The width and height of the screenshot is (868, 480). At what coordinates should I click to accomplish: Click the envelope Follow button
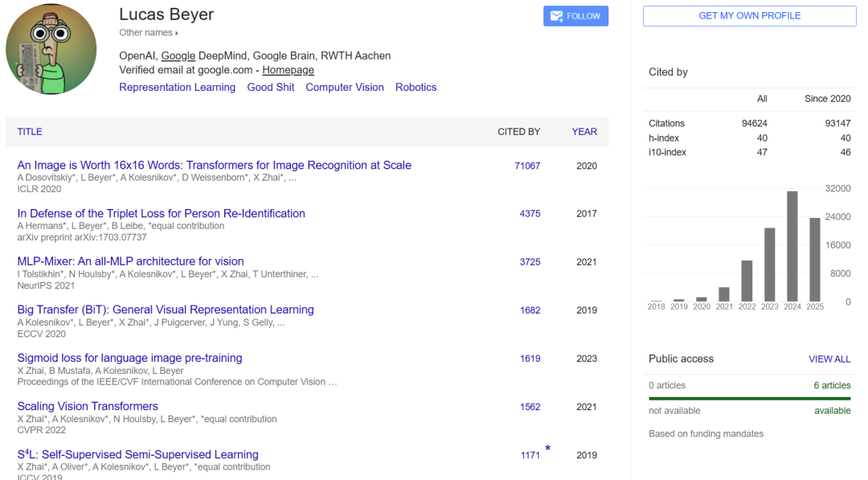click(x=575, y=16)
